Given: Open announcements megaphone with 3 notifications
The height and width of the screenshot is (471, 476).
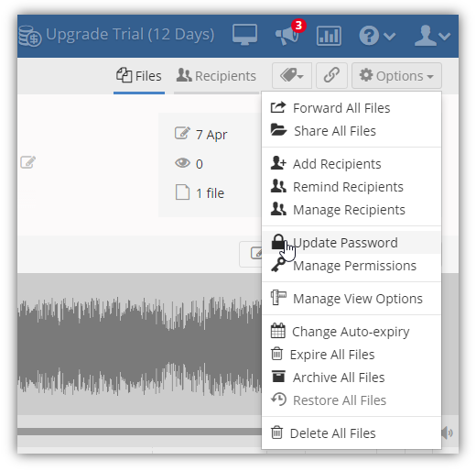Looking at the screenshot, I should click(287, 35).
